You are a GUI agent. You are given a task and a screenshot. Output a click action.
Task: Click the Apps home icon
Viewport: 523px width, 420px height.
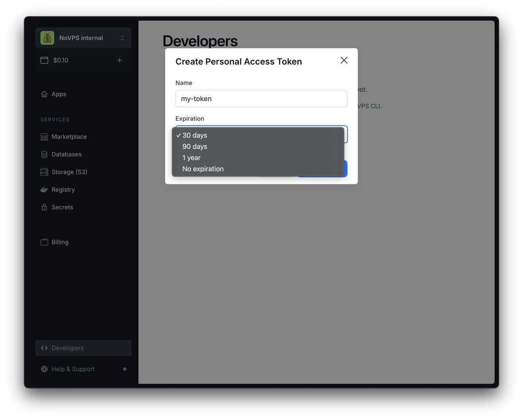[x=44, y=94]
